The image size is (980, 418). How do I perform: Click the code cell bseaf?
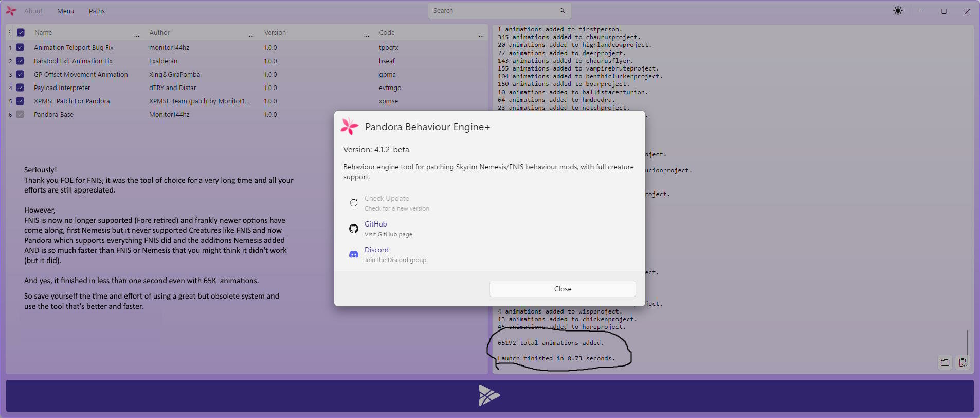pyautogui.click(x=387, y=61)
